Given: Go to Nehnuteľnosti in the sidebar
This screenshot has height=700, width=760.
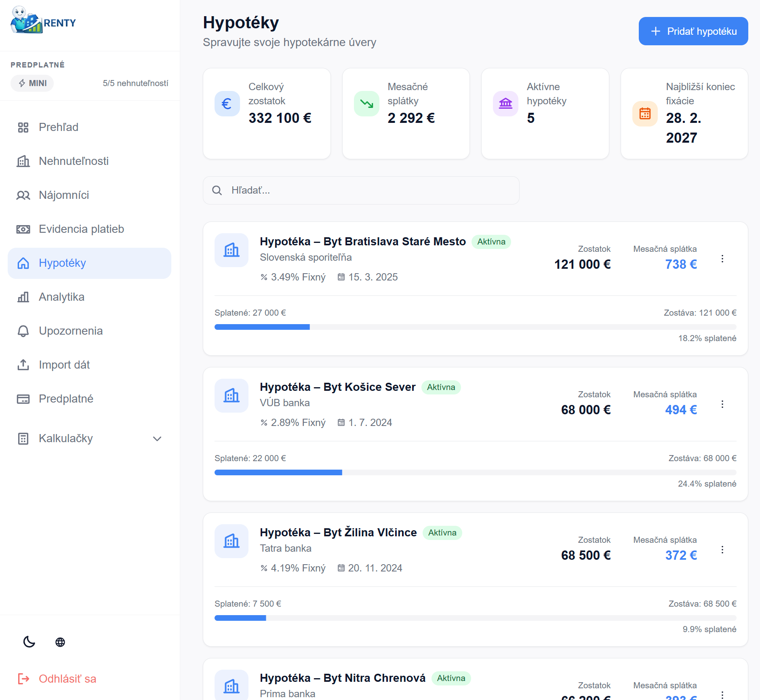Looking at the screenshot, I should click(74, 161).
